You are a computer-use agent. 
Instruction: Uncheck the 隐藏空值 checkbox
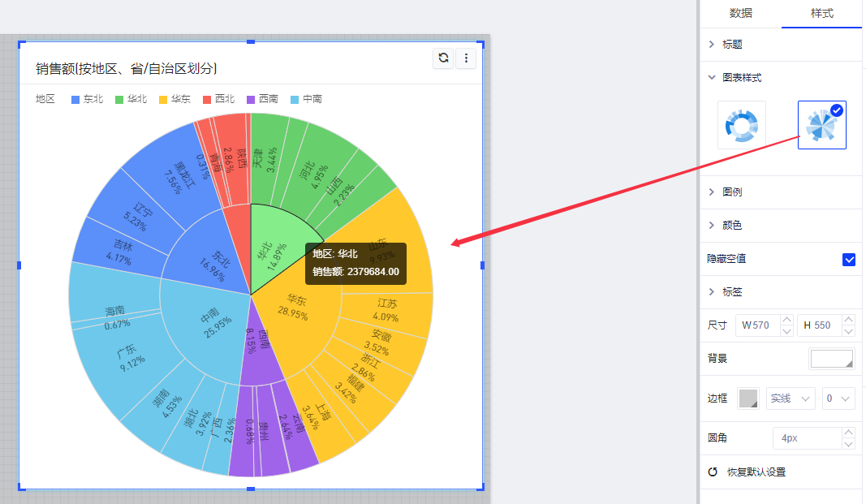pos(849,260)
